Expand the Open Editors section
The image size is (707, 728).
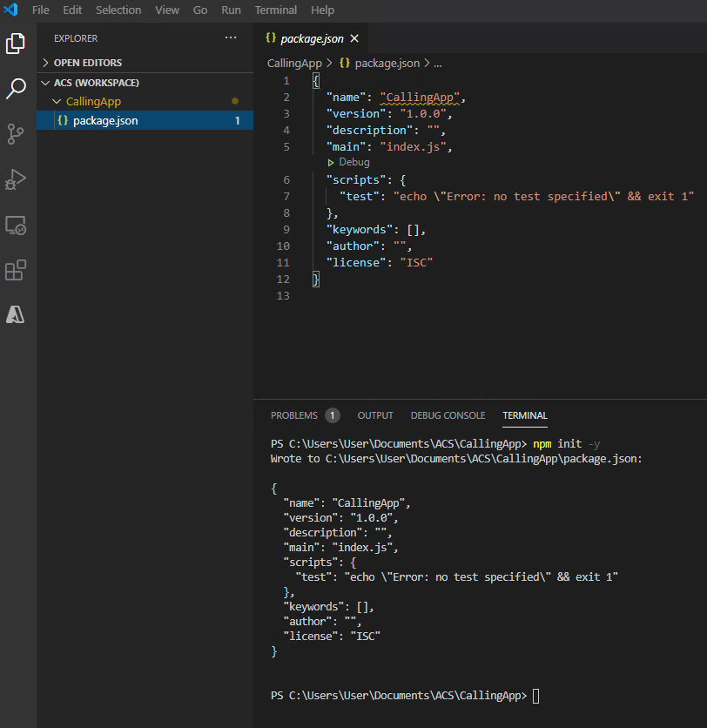(87, 63)
